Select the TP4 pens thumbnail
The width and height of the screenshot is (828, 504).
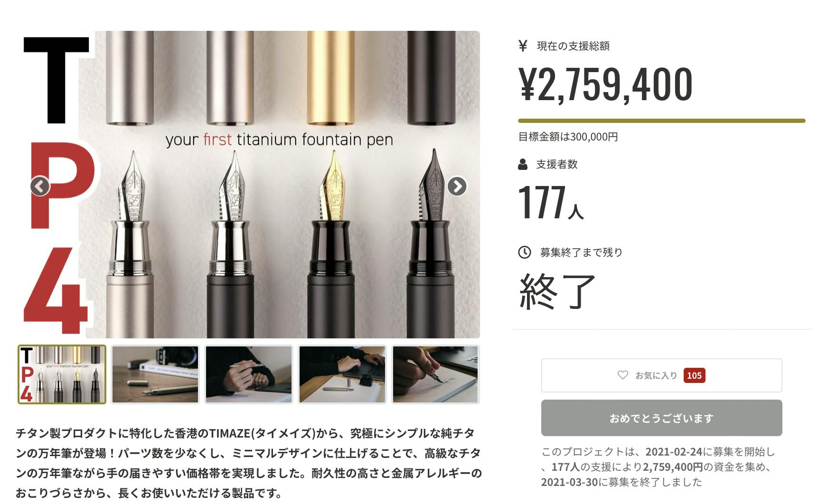(62, 374)
